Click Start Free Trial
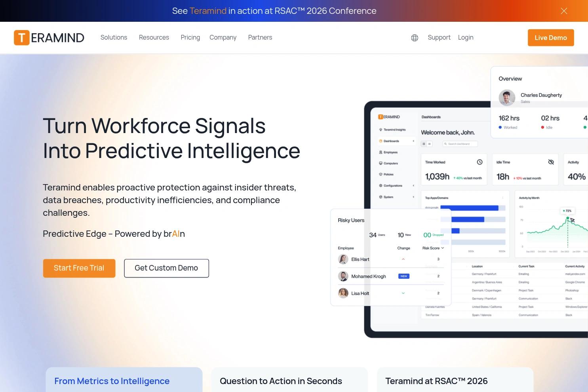Viewport: 588px width, 392px height. pos(79,268)
